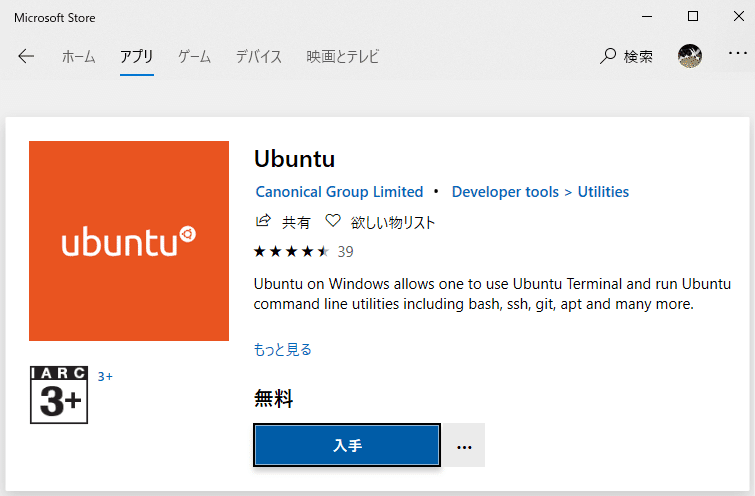Click the share arrow icon

(x=263, y=221)
